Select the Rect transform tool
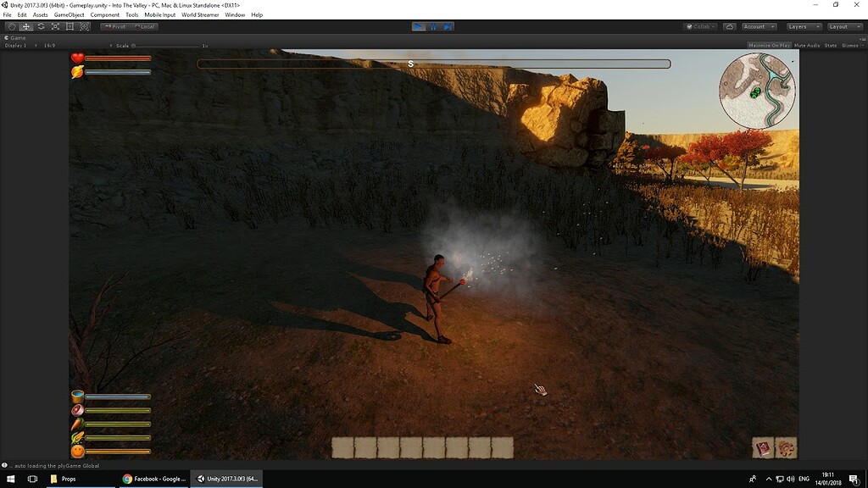This screenshot has width=868, height=488. [x=69, y=26]
